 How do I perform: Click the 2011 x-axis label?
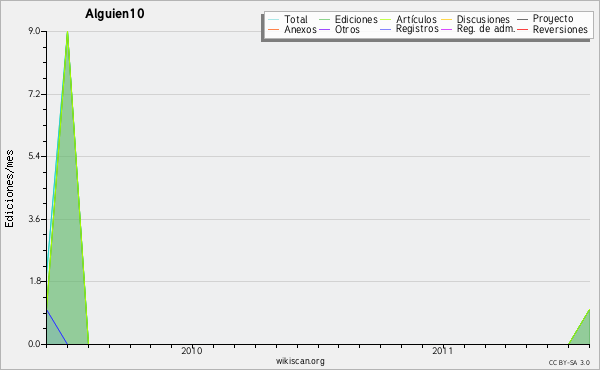click(442, 351)
